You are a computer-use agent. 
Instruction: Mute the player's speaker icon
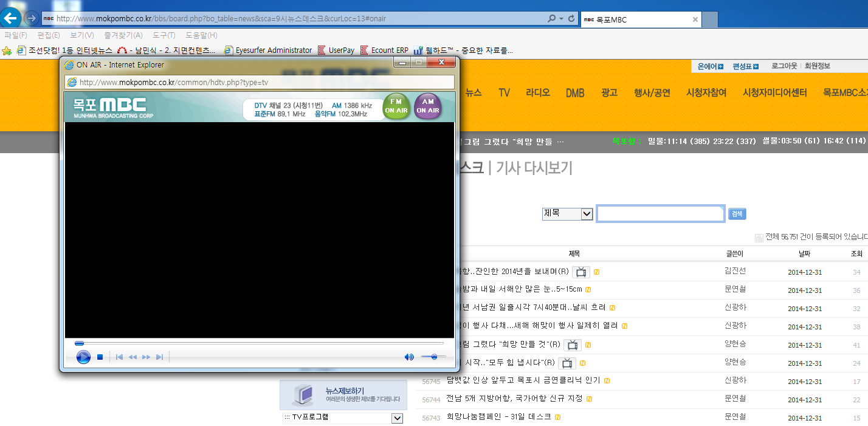pos(409,357)
